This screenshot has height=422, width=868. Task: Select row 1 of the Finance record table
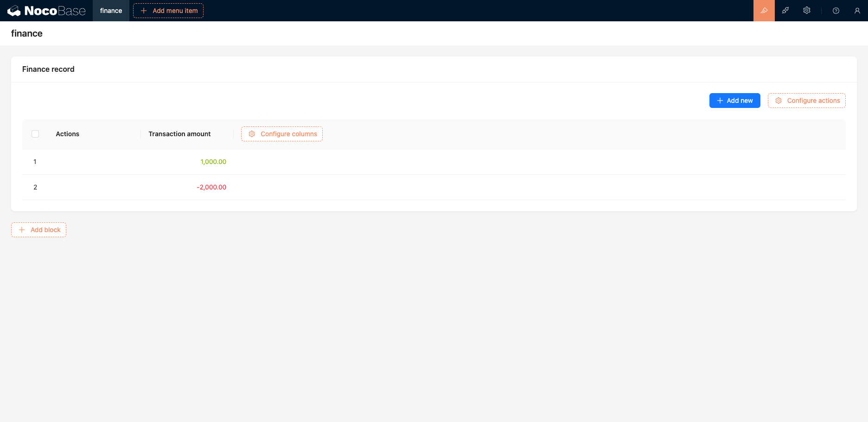coord(35,162)
